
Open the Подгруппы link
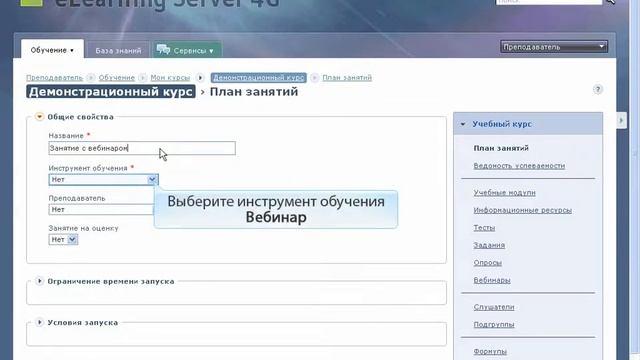click(493, 325)
